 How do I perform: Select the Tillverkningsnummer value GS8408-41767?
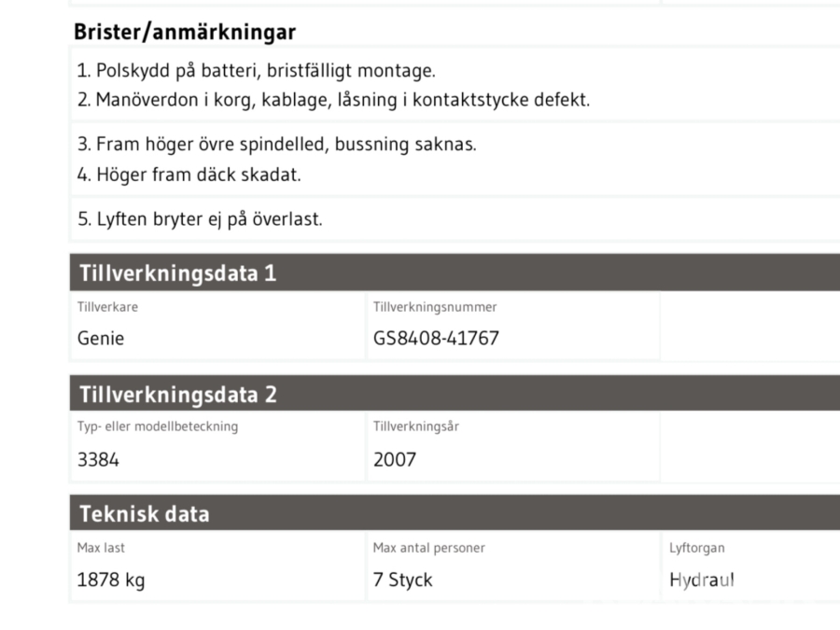click(x=436, y=339)
